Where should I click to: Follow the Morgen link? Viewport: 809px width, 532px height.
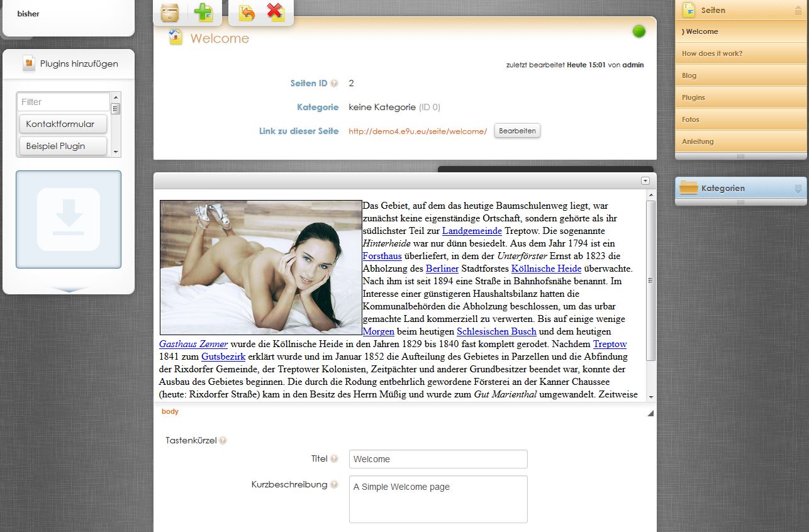[379, 331]
